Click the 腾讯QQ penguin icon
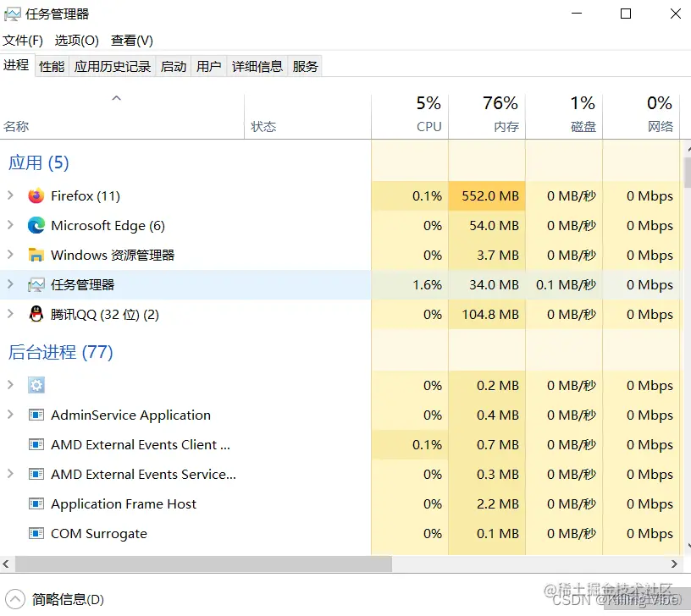The height and width of the screenshot is (616, 691). coord(36,315)
